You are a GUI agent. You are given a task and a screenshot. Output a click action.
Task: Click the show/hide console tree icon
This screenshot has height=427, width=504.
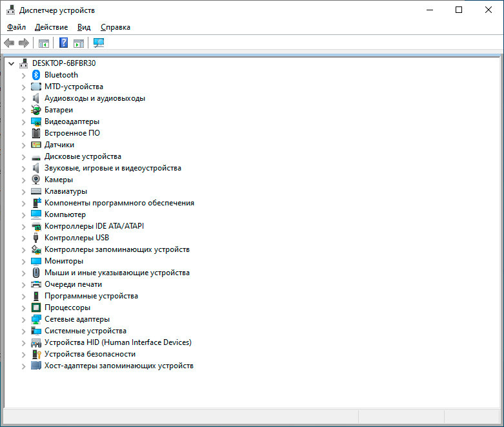pos(44,43)
